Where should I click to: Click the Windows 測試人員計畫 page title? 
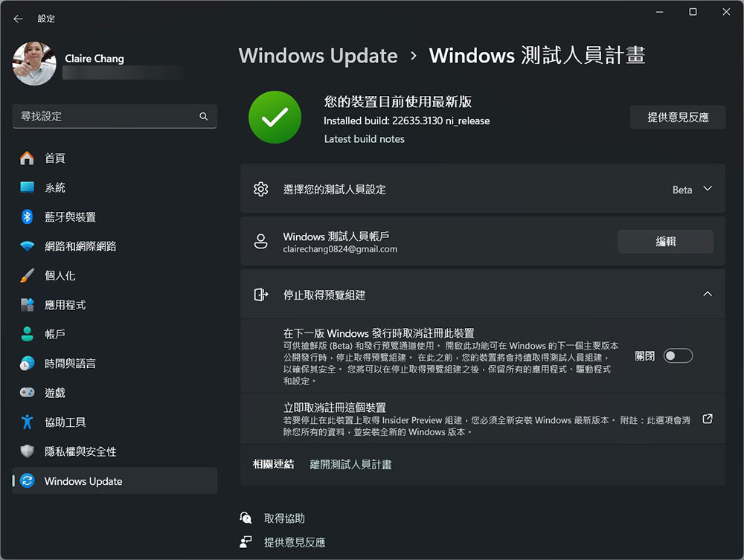point(537,56)
